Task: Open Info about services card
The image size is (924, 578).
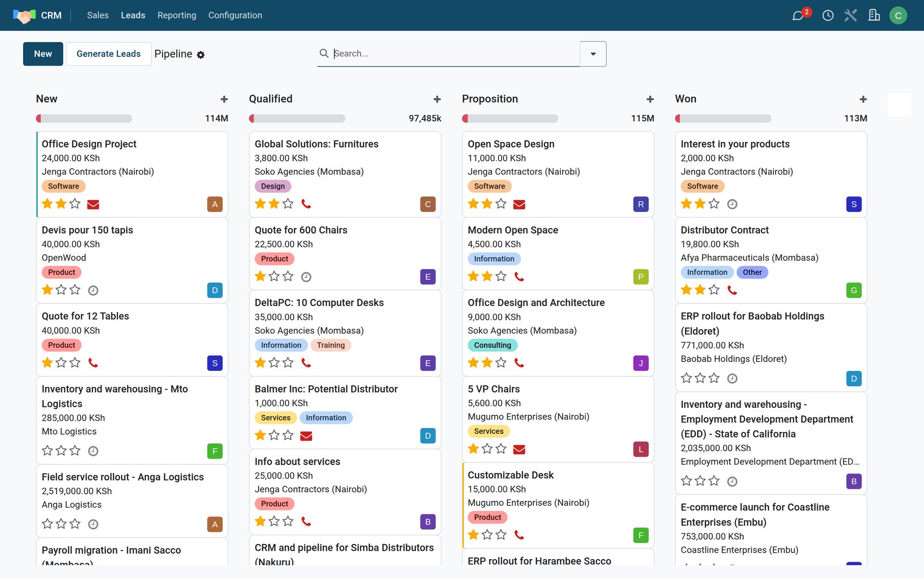Action: point(345,492)
